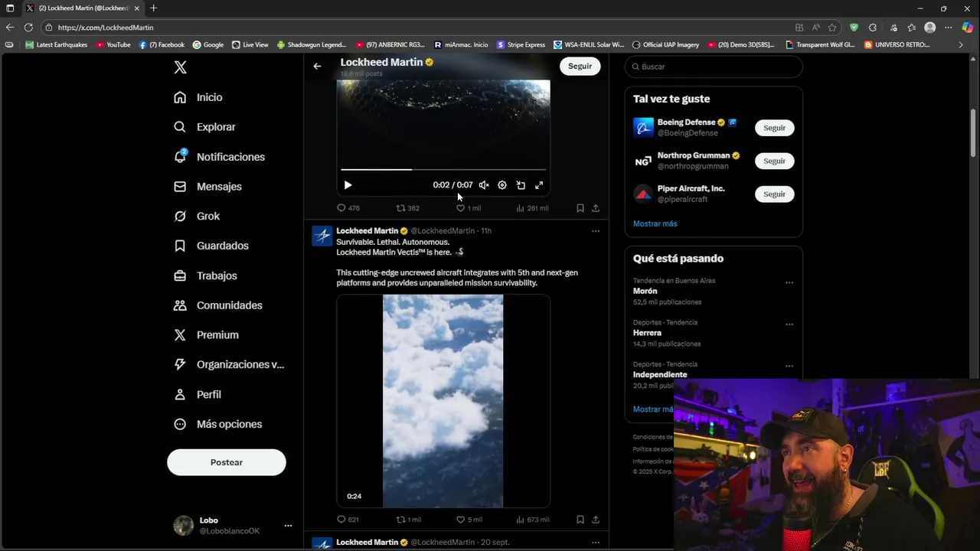
Task: Click the browser back button
Action: pyautogui.click(x=10, y=28)
